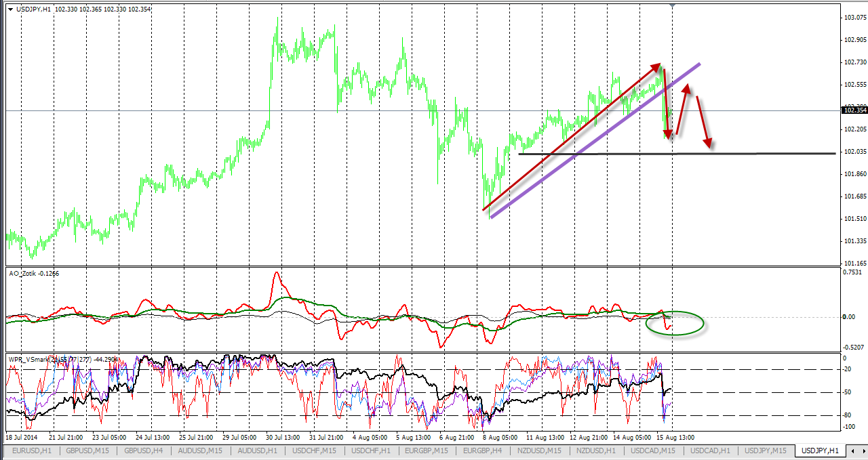Switch to the USDJPY,M15 tab

pyautogui.click(x=766, y=451)
